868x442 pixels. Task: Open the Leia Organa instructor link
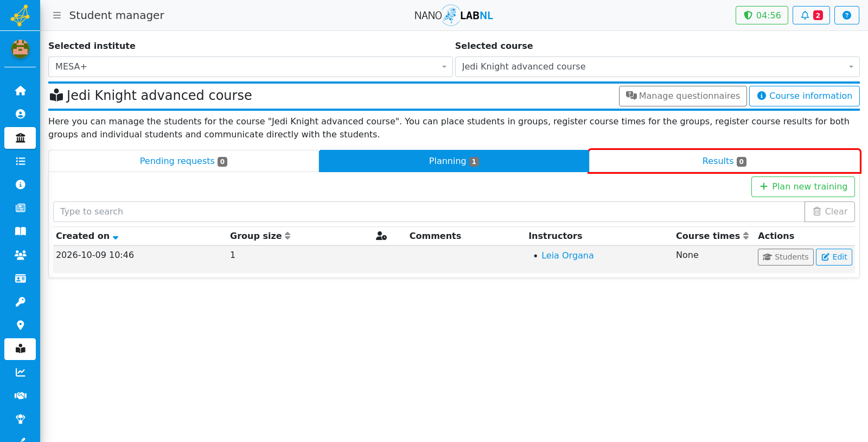pos(567,256)
